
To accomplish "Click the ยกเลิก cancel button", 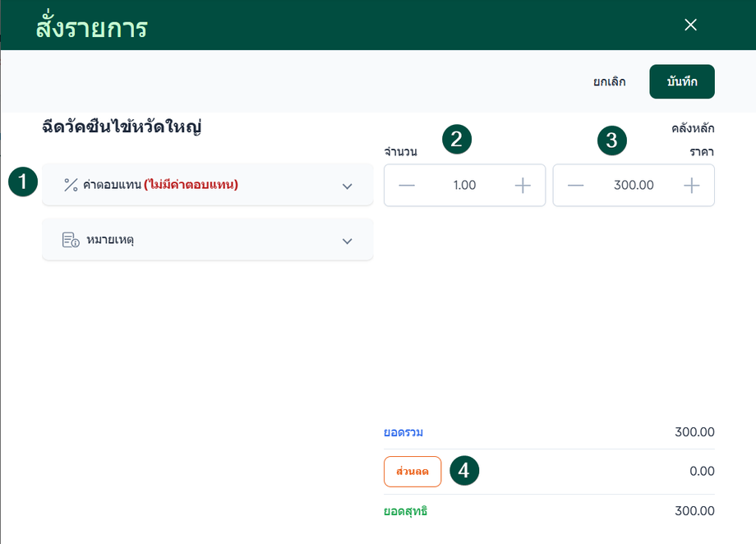I will tap(610, 81).
